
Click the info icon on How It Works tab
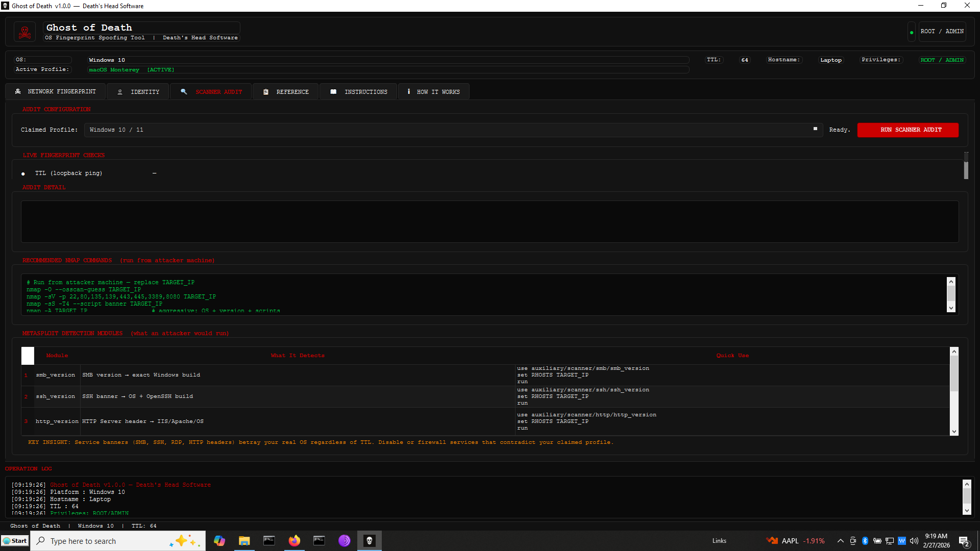[409, 91]
